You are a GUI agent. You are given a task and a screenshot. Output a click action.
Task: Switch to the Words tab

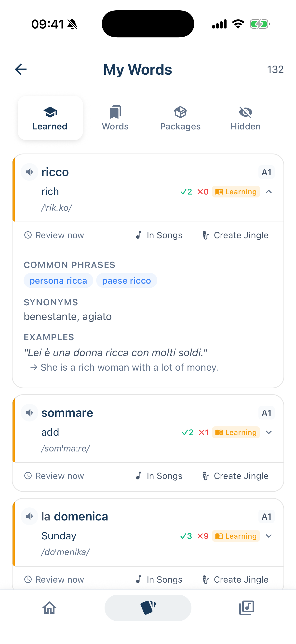coord(115,117)
